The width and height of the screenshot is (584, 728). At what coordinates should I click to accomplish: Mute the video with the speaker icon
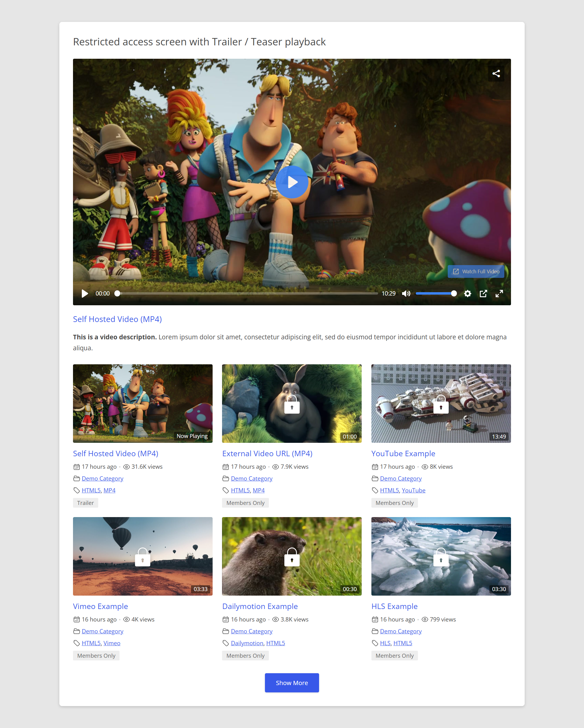406,293
